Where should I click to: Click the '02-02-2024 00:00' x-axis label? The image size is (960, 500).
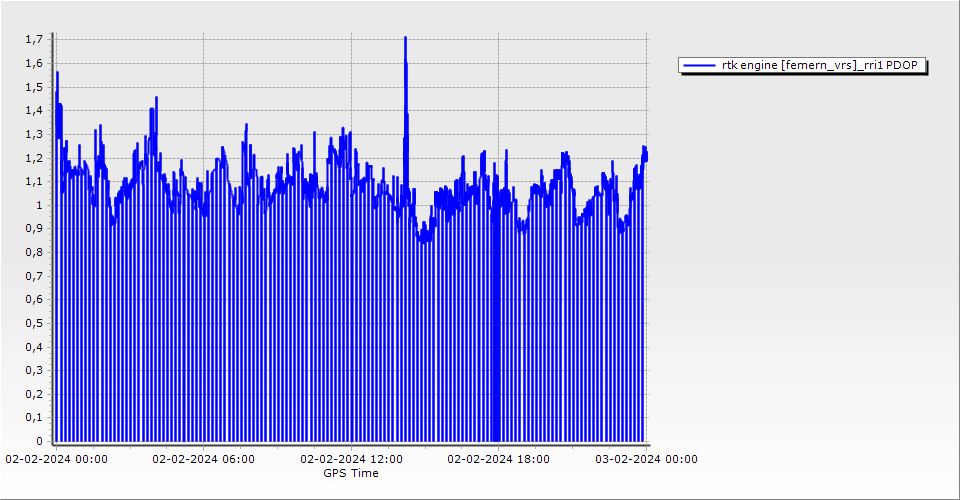(x=57, y=459)
